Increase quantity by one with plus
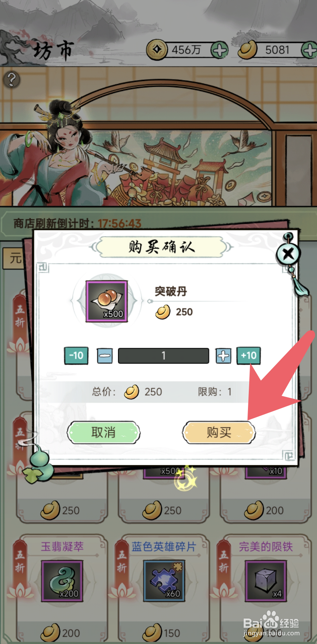The image size is (317, 644). [224, 356]
